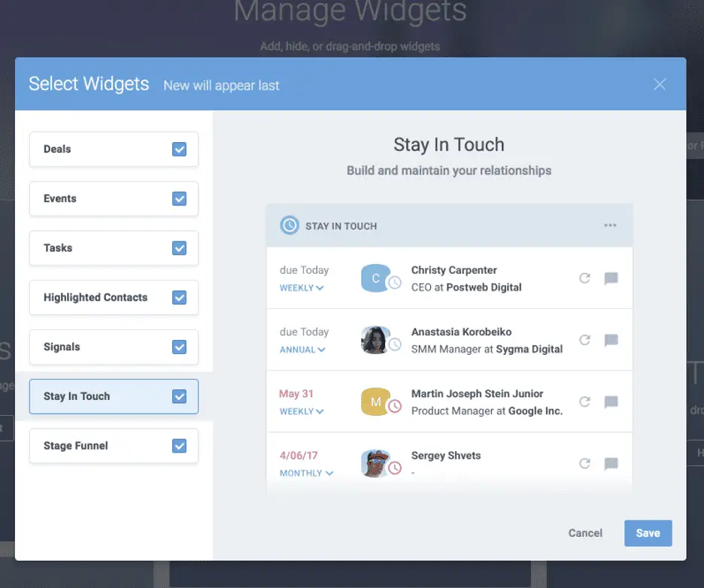Open ANNUAL frequency dropdown for Anastasia
The height and width of the screenshot is (588, 704).
pyautogui.click(x=302, y=350)
